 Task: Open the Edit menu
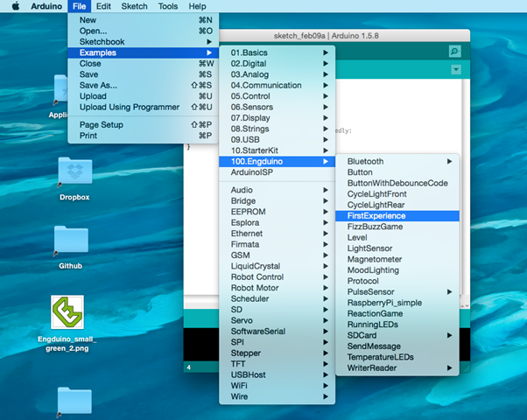pos(103,6)
